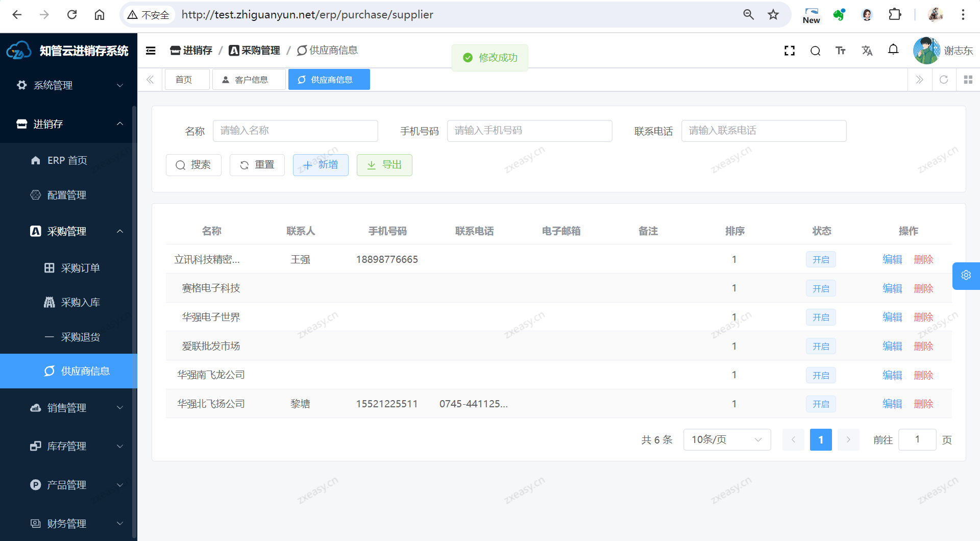The image size is (980, 541).
Task: Open the notification bell
Action: click(893, 50)
